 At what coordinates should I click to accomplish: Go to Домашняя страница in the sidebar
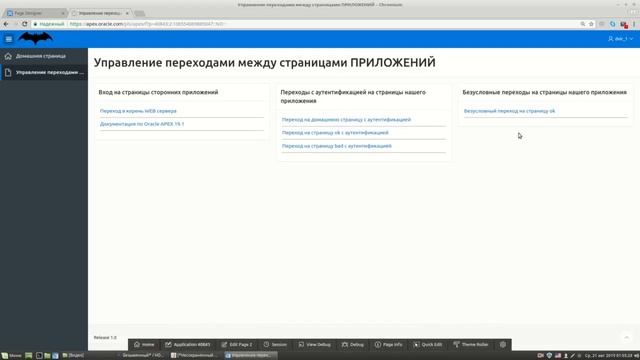tap(44, 56)
